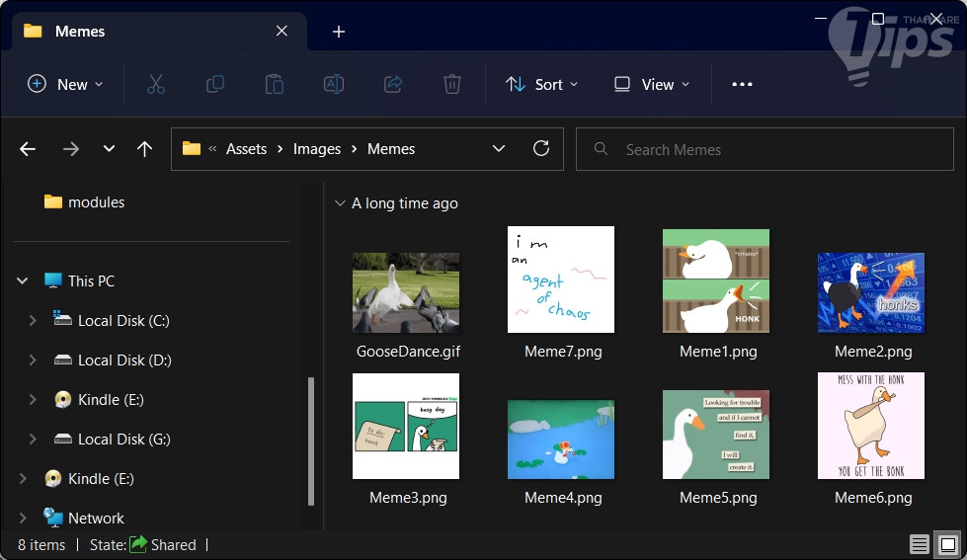Navigate back with the left arrow
Screen dimensions: 967x560
(x=28, y=149)
